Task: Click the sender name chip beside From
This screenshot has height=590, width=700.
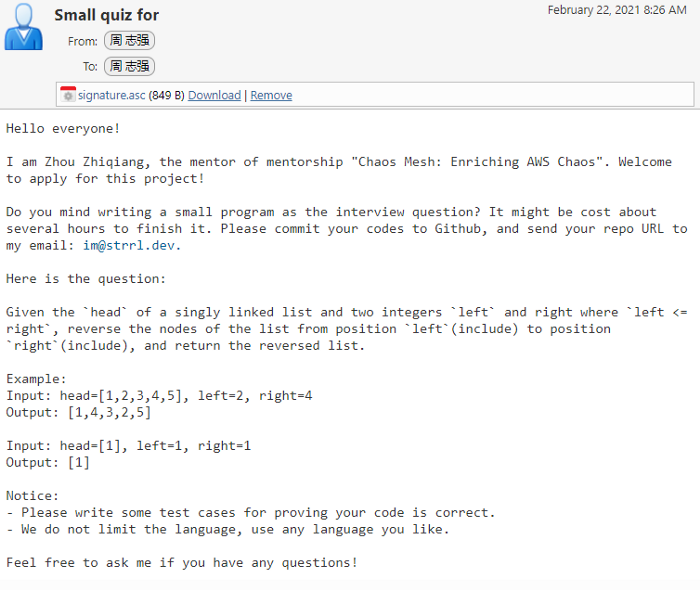Action: click(129, 41)
